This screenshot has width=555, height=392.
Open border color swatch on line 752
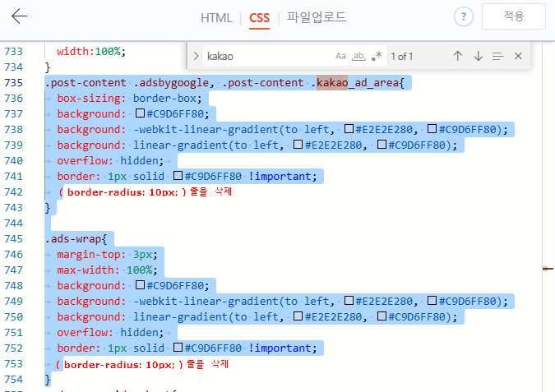[x=178, y=348]
